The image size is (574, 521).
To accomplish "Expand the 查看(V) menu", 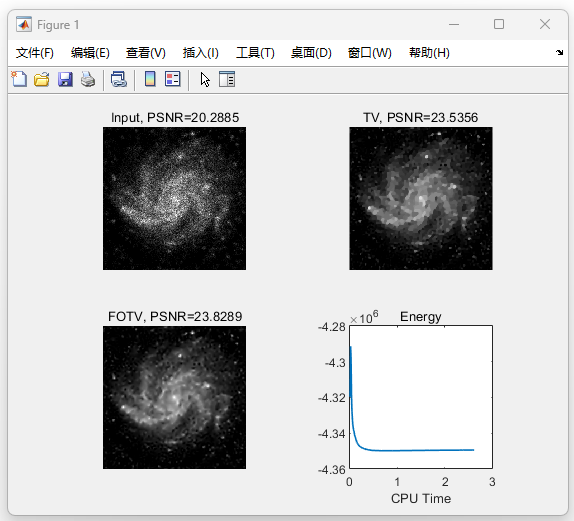I will point(146,53).
